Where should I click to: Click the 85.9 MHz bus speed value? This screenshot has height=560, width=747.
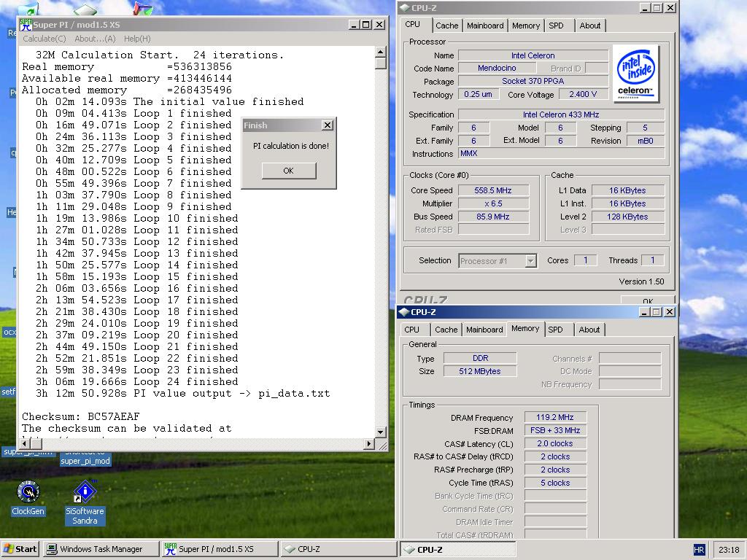[x=493, y=217]
